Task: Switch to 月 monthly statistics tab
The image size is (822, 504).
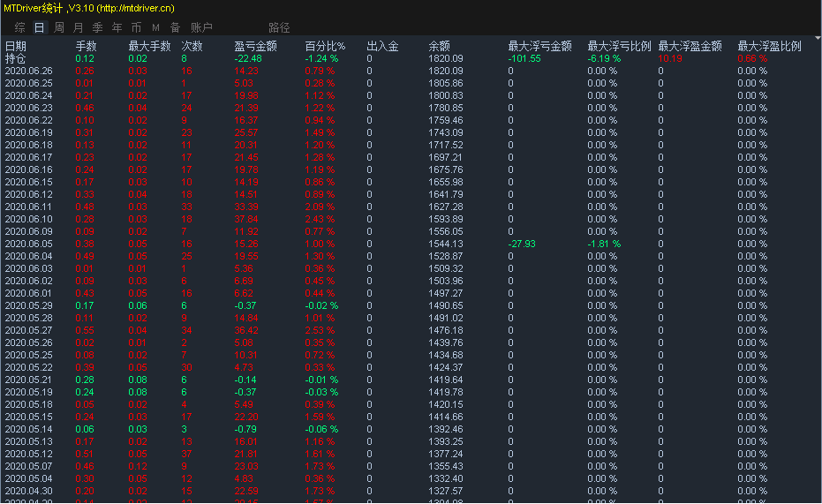Action: [78, 27]
